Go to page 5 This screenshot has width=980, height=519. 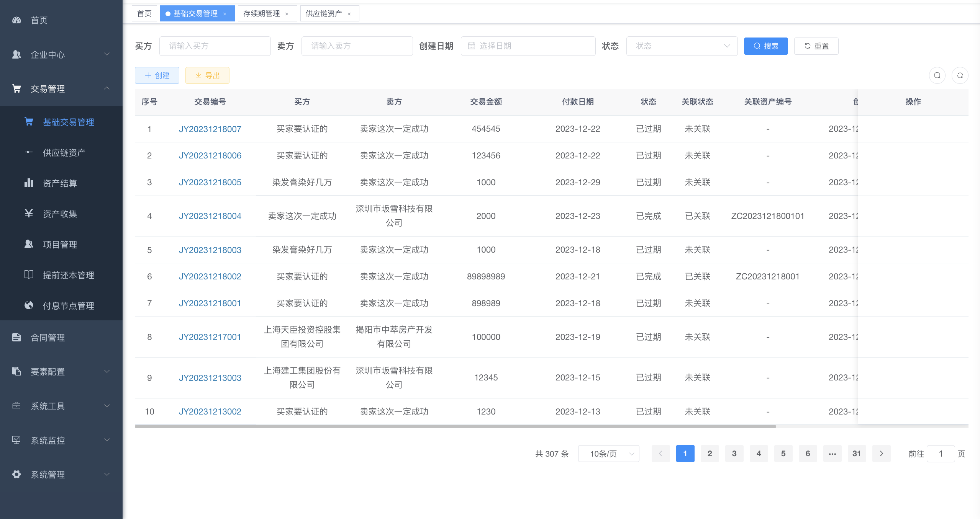pyautogui.click(x=783, y=454)
